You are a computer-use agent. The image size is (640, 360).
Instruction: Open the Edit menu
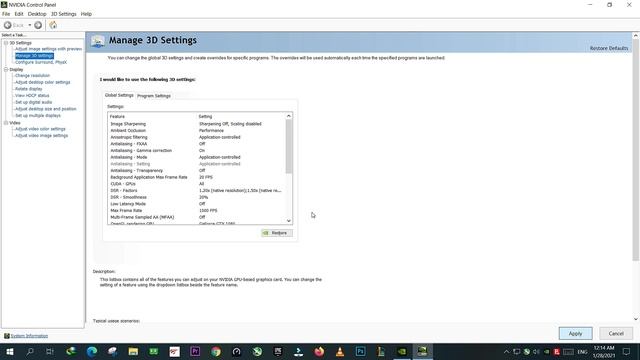coord(19,14)
